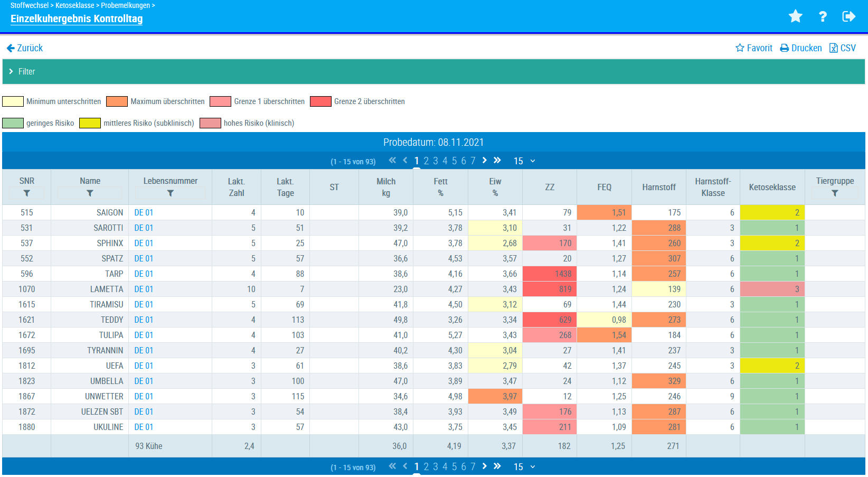
Task: Go to next page in top pagination
Action: (485, 161)
